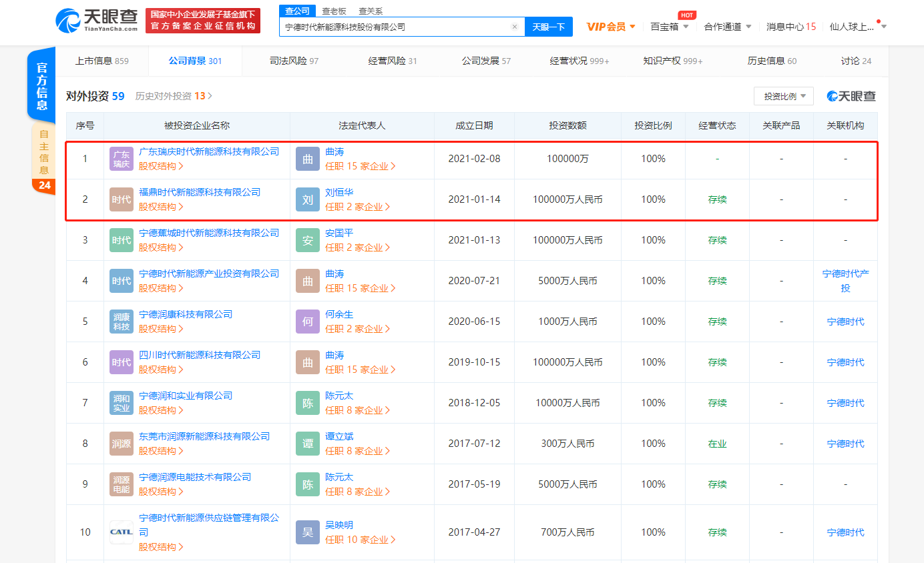Open 福鼎时代新能源科技有限公司 company link
Viewport: 924px width, 563px height.
(x=200, y=192)
